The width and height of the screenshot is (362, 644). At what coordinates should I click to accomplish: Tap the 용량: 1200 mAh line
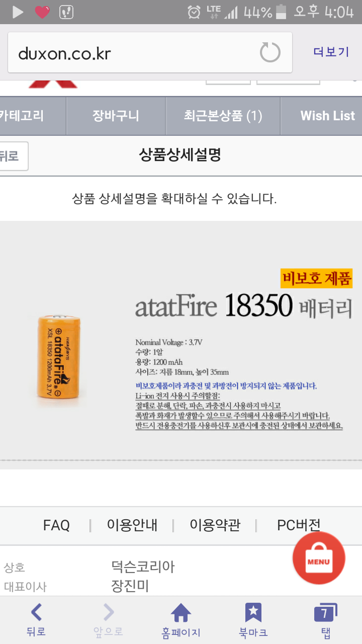[159, 362]
